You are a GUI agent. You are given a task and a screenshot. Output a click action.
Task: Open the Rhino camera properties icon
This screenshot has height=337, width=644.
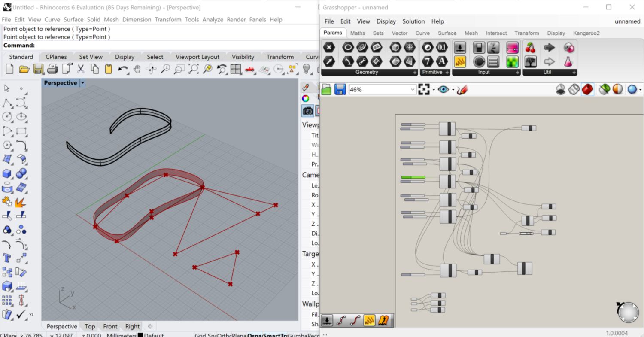click(x=308, y=111)
